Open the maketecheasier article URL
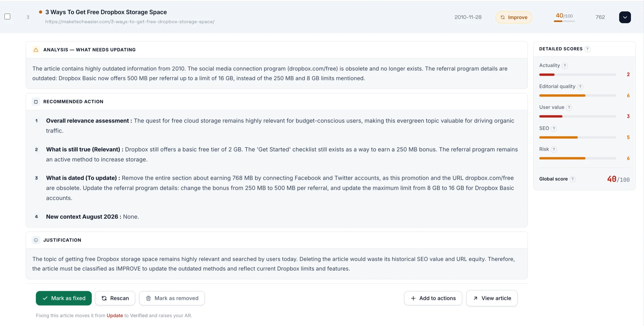The height and width of the screenshot is (326, 644). tap(130, 22)
